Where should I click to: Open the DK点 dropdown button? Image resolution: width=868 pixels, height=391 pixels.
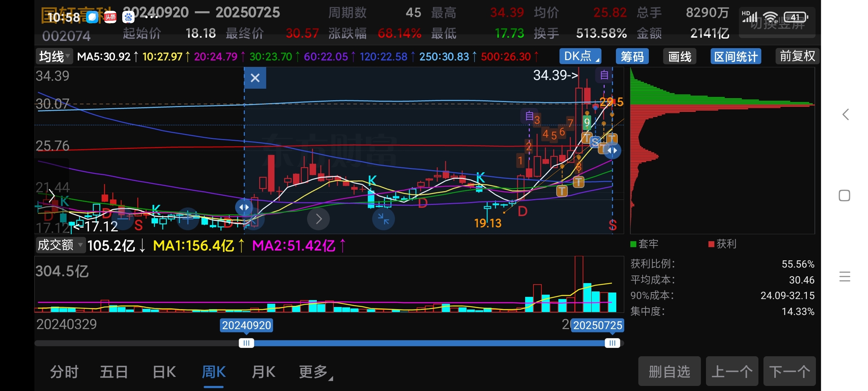click(x=580, y=56)
